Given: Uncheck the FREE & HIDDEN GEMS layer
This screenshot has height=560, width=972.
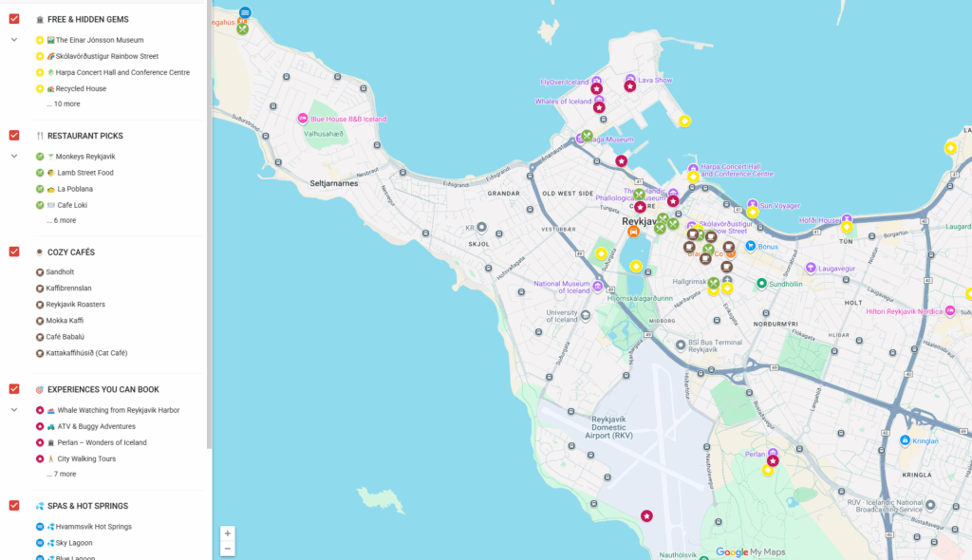Looking at the screenshot, I should coord(13,18).
